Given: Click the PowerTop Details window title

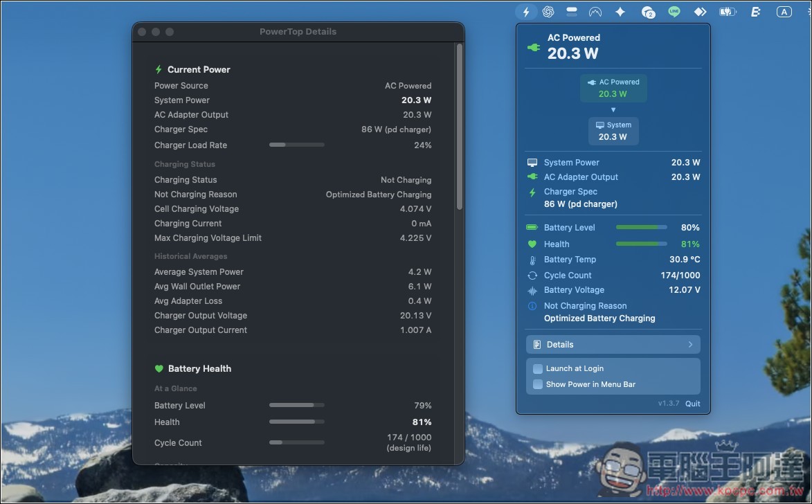Looking at the screenshot, I should 298,32.
